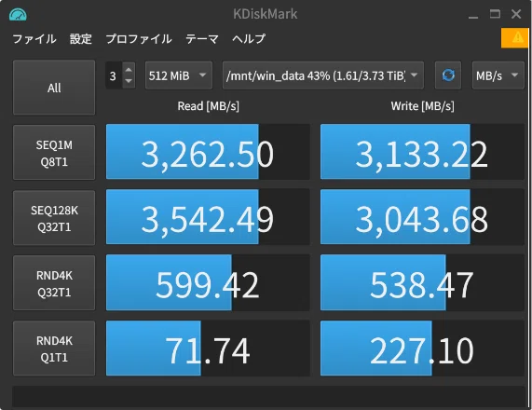Click the SEQ1M read result 3,262.50
The image size is (532, 410).
click(x=208, y=151)
